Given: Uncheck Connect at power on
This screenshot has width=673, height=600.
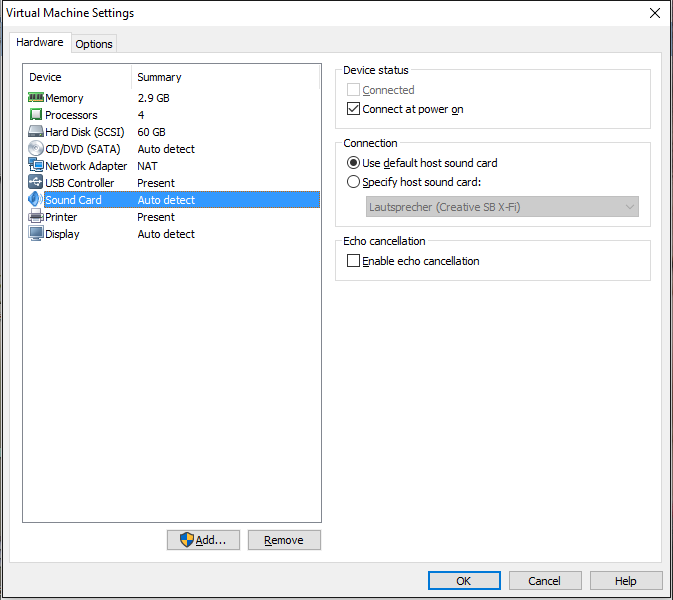Looking at the screenshot, I should pyautogui.click(x=353, y=109).
